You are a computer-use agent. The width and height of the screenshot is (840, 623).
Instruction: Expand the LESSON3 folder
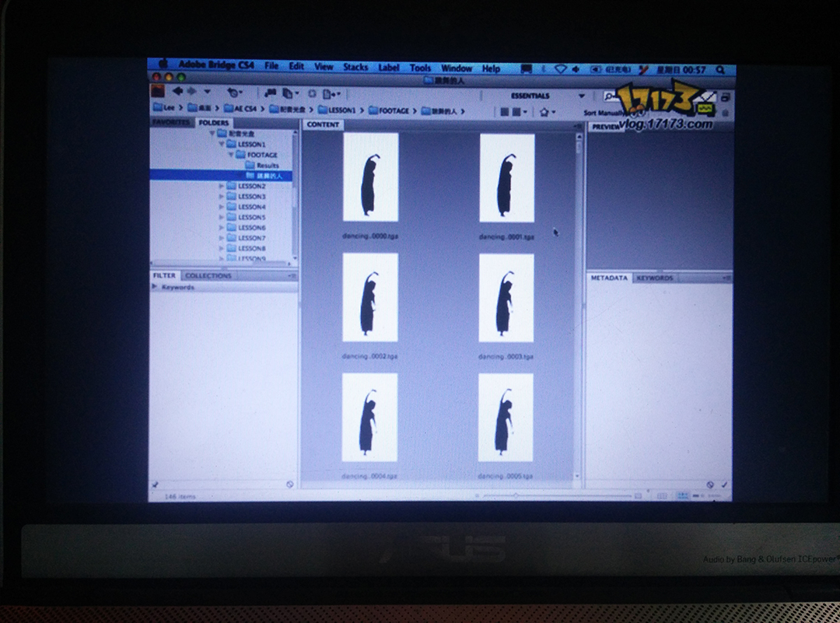tap(222, 197)
